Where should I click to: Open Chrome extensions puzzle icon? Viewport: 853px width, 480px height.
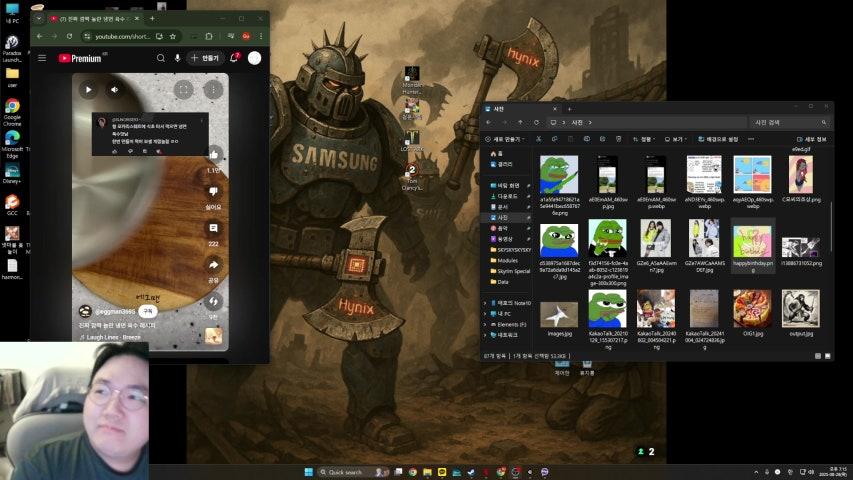click(209, 36)
